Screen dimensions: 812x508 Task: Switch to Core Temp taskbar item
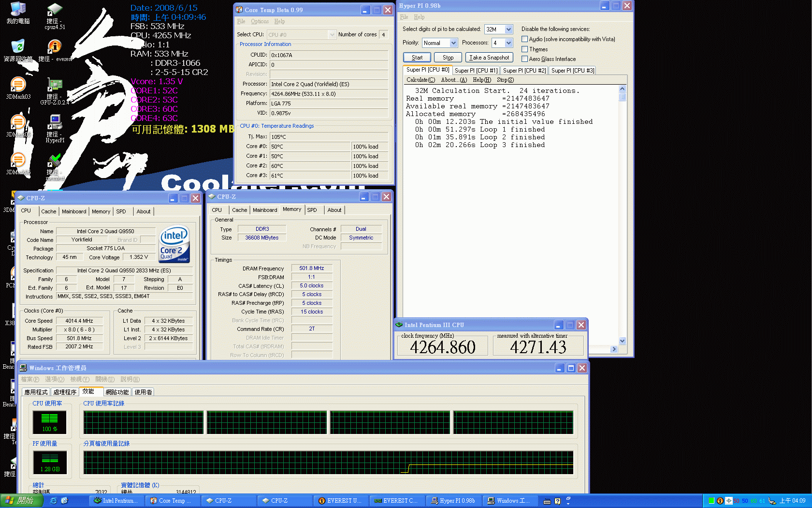pyautogui.click(x=173, y=501)
